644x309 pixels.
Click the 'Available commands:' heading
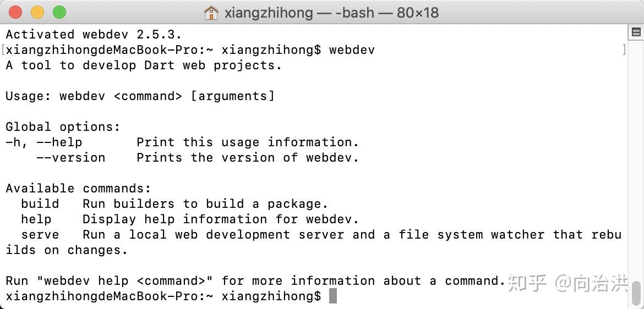tap(79, 189)
